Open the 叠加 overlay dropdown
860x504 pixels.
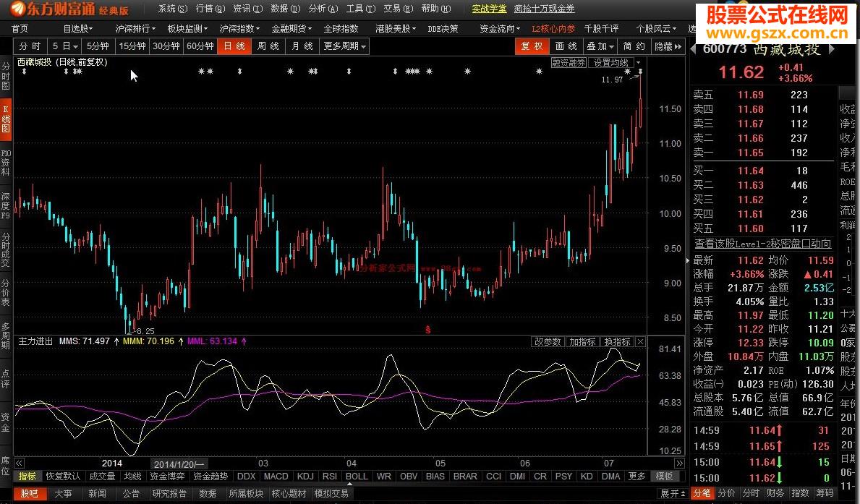coord(600,46)
